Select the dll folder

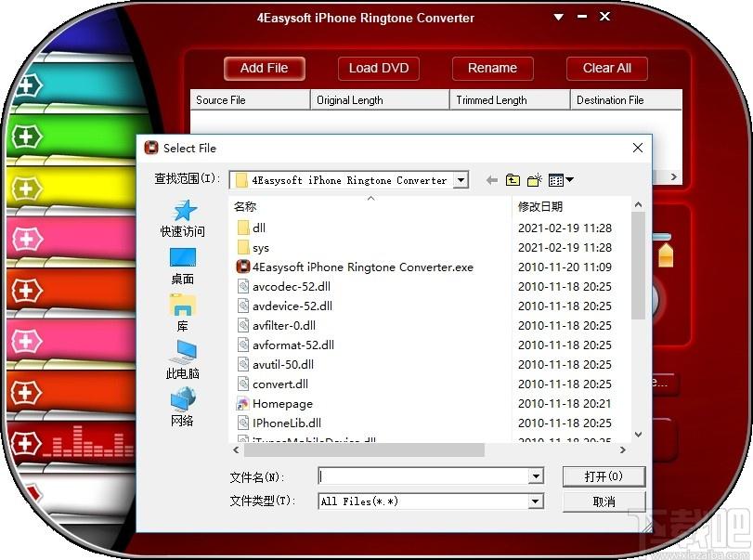click(x=252, y=228)
